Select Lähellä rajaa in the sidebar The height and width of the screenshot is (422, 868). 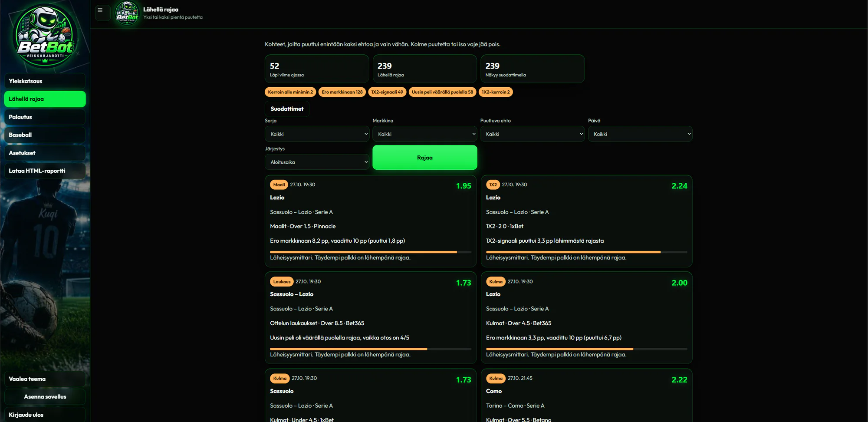click(45, 99)
